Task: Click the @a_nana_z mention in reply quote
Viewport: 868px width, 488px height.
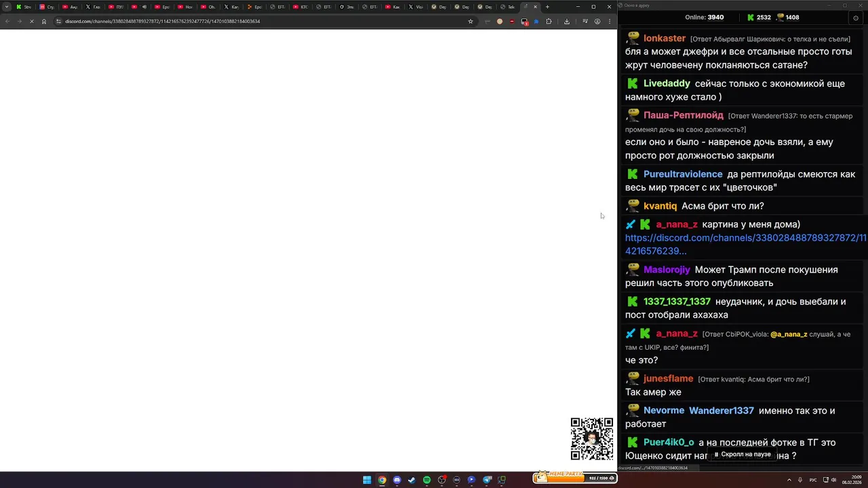Action: tap(789, 334)
